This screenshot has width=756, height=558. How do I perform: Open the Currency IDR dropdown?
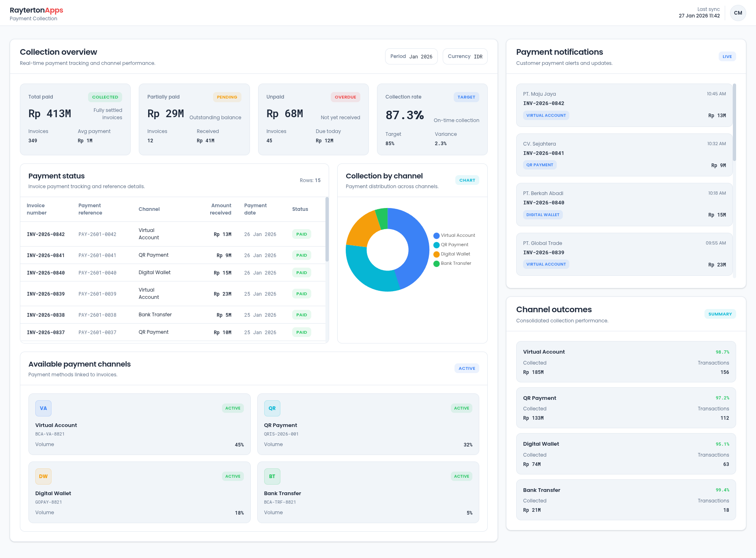coord(465,56)
